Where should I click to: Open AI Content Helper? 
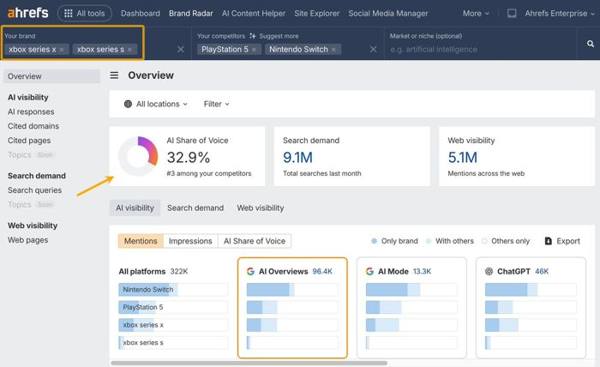tap(253, 13)
